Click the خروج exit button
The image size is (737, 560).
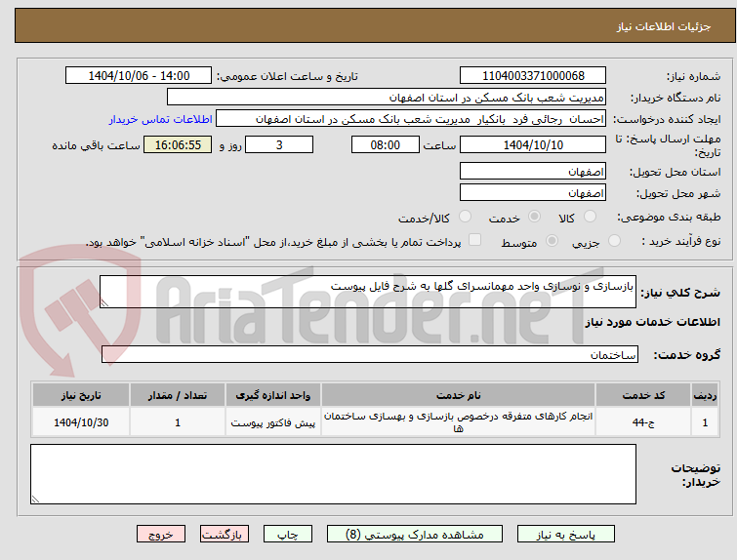pos(161,535)
